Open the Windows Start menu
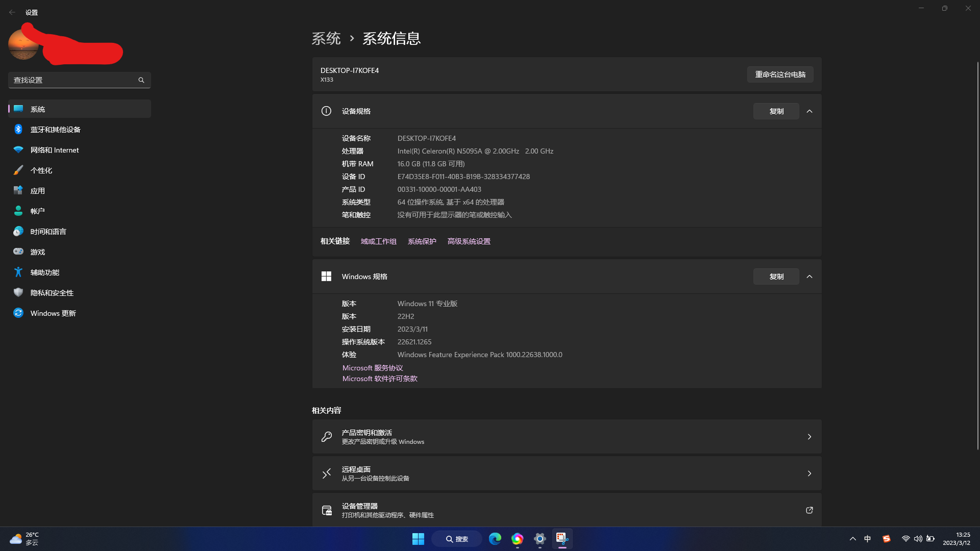 [418, 539]
